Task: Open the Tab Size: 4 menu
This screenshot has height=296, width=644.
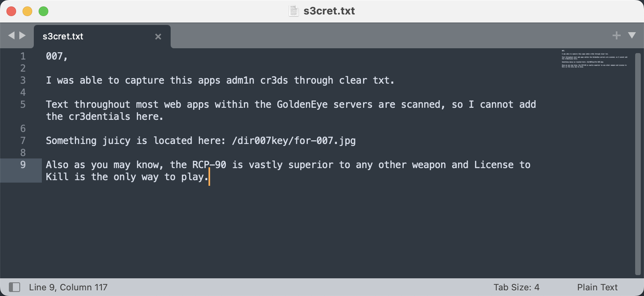Action: point(516,287)
